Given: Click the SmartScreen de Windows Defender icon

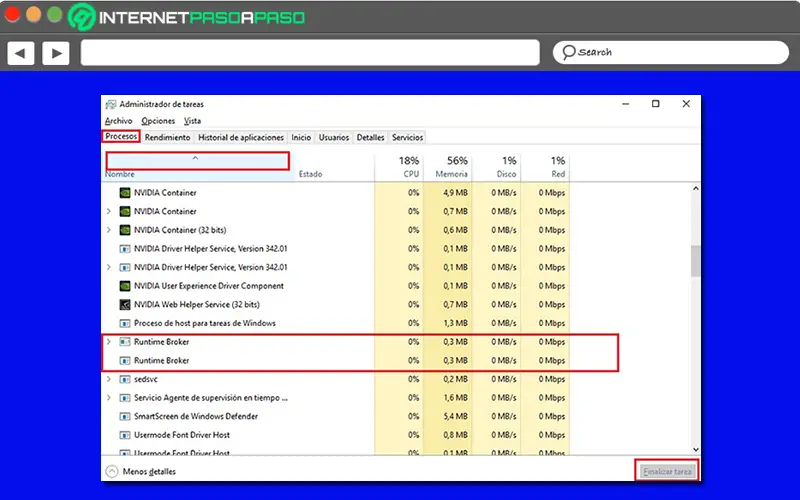Looking at the screenshot, I should (x=124, y=416).
